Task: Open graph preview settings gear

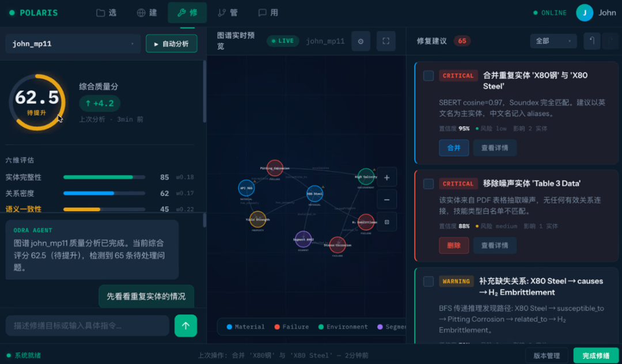Action: click(361, 41)
